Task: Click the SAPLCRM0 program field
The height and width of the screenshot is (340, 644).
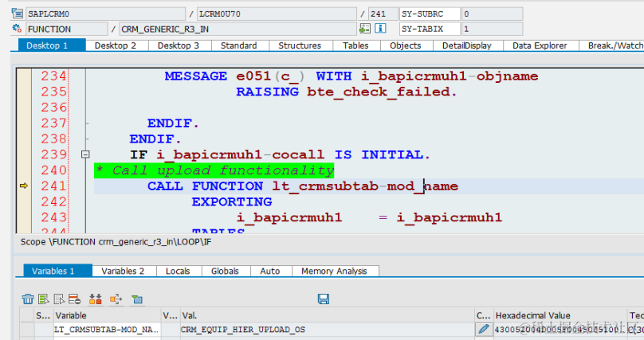Action: 105,14
